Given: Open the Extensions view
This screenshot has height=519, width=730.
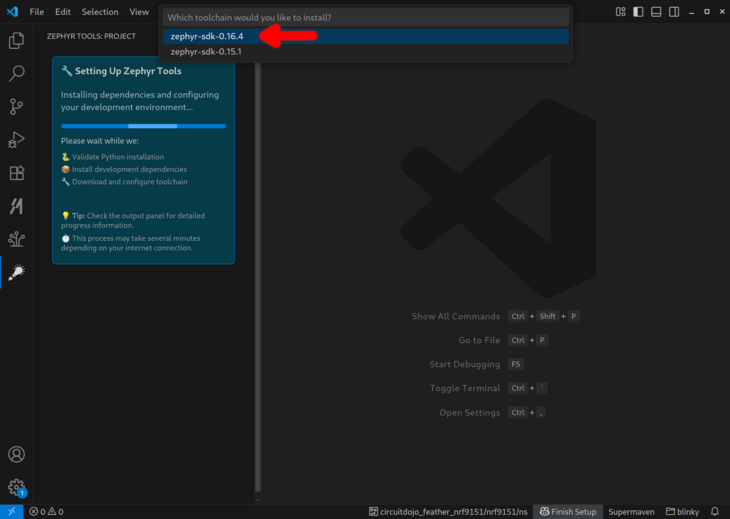Looking at the screenshot, I should (16, 173).
